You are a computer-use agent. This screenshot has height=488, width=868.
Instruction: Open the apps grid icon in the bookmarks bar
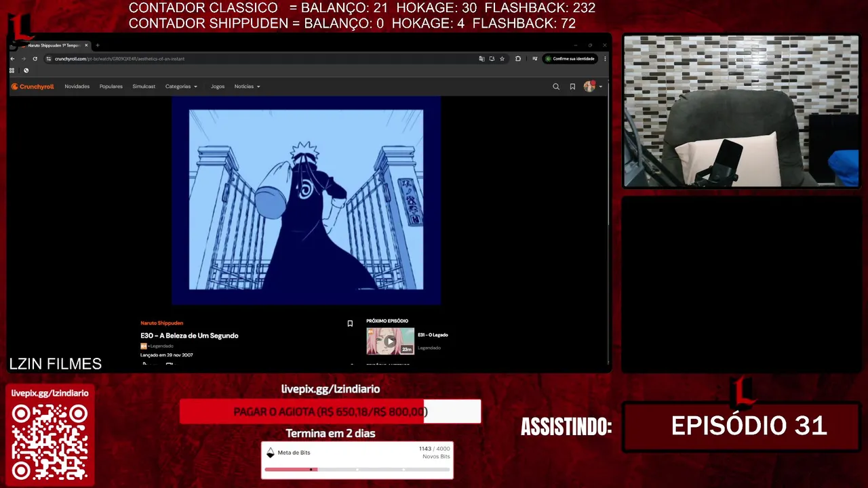(x=12, y=70)
